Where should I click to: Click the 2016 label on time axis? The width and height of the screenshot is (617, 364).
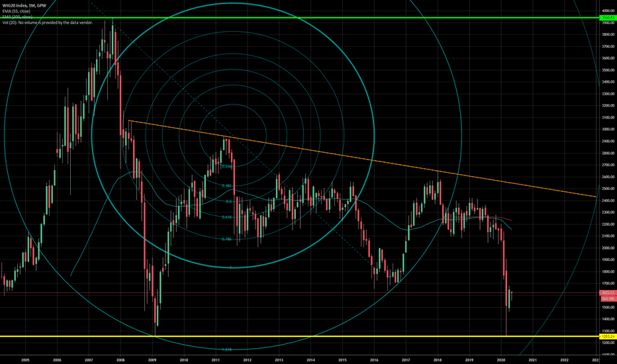click(x=374, y=360)
